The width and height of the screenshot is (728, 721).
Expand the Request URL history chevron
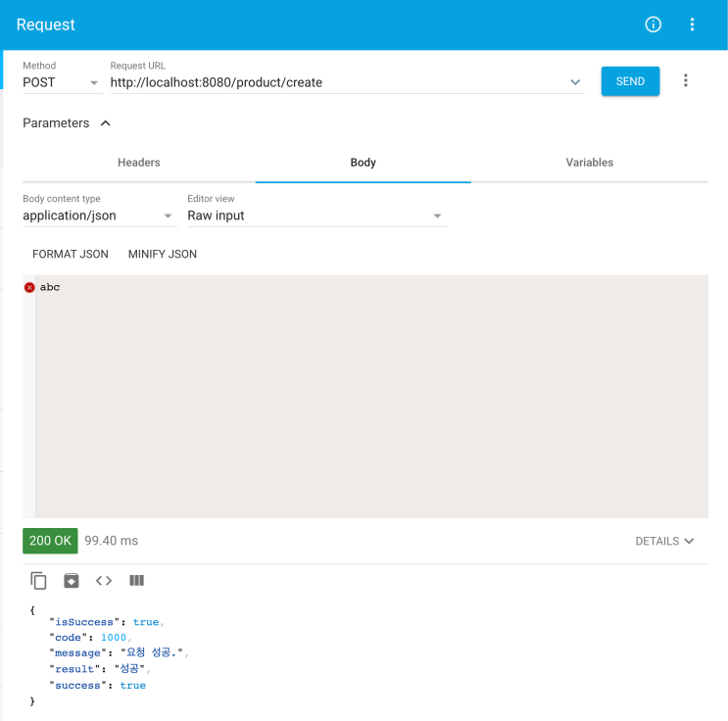[x=575, y=82]
